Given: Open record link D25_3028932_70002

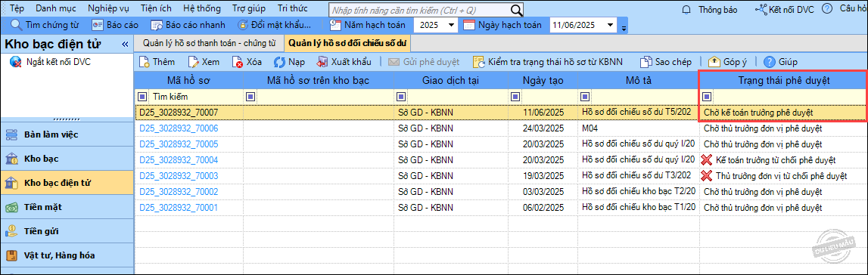Looking at the screenshot, I should click(x=179, y=192).
